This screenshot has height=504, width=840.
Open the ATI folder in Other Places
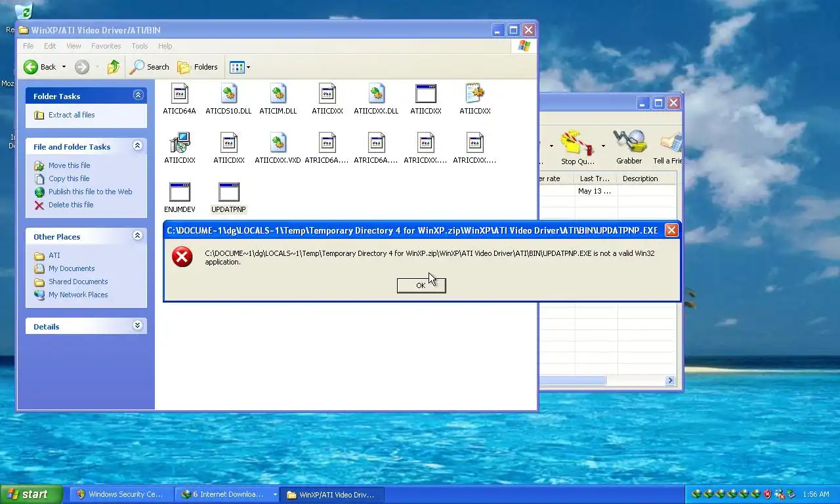pyautogui.click(x=54, y=255)
